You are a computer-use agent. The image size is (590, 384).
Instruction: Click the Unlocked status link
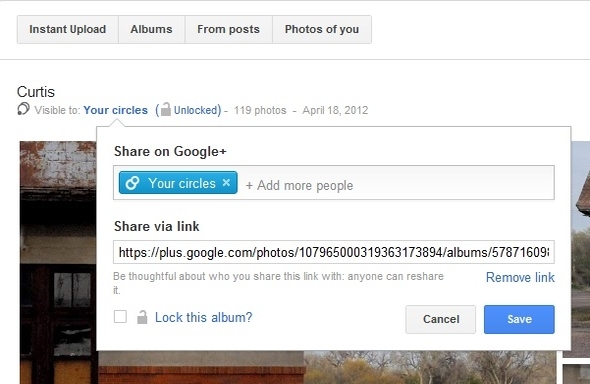[x=197, y=110]
